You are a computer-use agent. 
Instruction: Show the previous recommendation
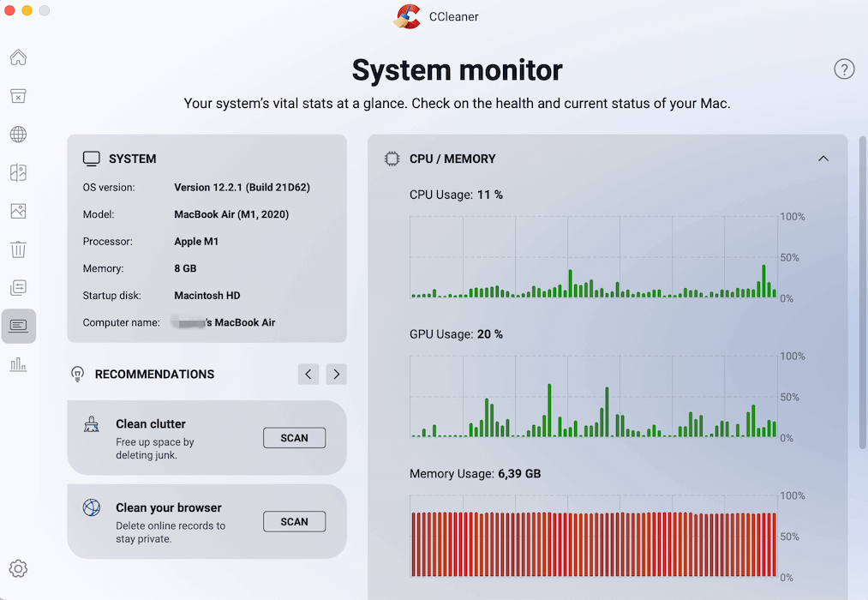(x=308, y=374)
